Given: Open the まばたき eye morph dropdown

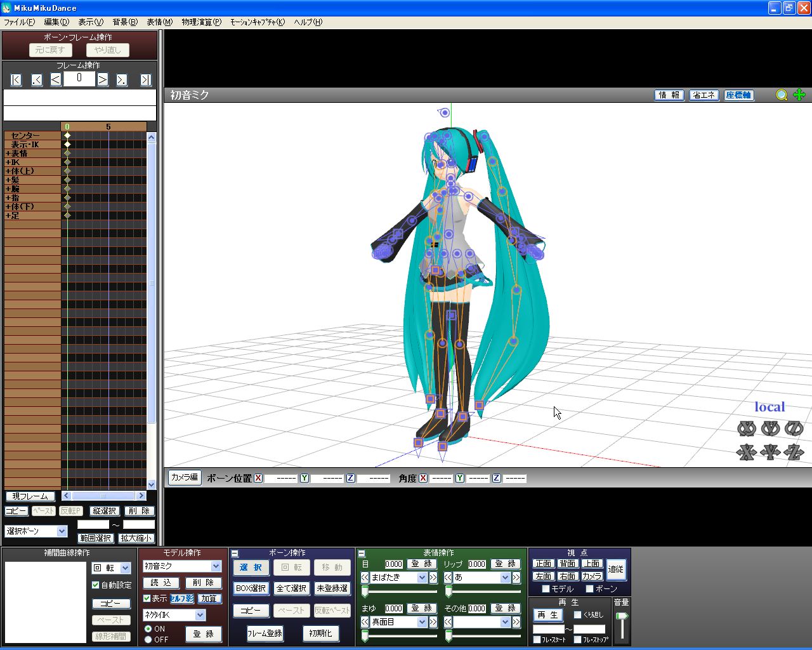Looking at the screenshot, I should click(422, 578).
